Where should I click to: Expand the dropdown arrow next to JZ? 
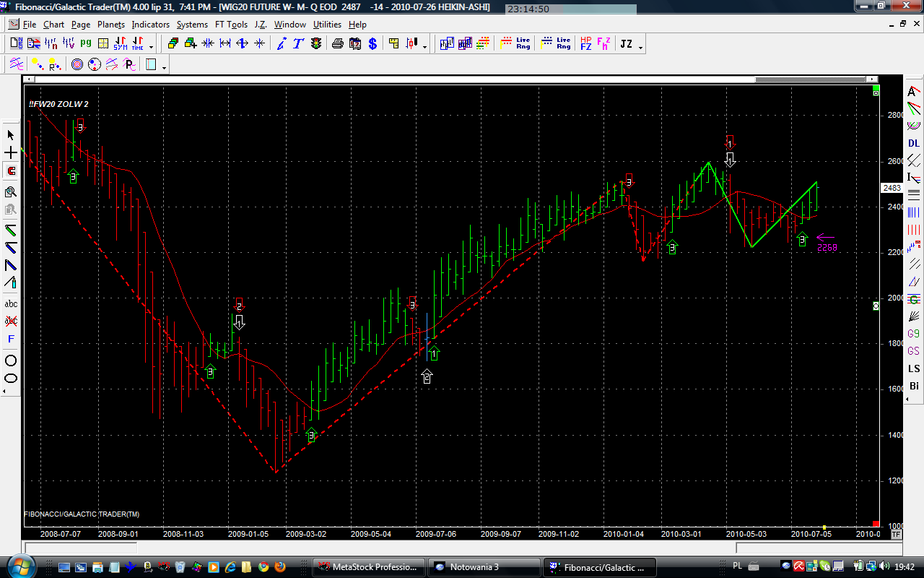pos(641,47)
